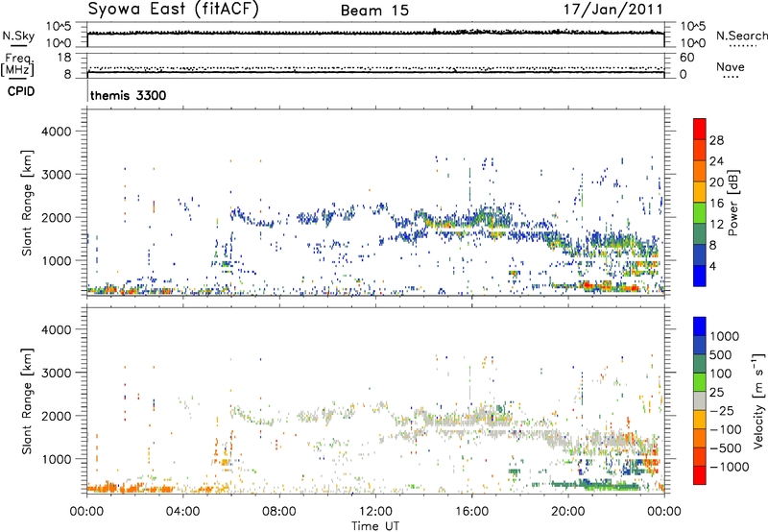The image size is (768, 532).
Task: Click the 'Nave' legend label
Action: pos(731,66)
